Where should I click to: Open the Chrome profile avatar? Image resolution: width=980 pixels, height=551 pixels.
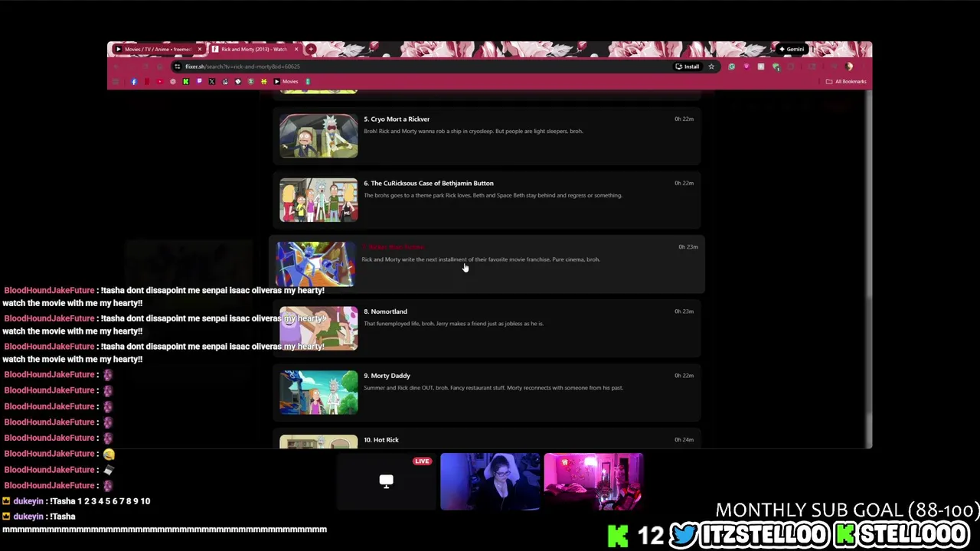pyautogui.click(x=849, y=67)
